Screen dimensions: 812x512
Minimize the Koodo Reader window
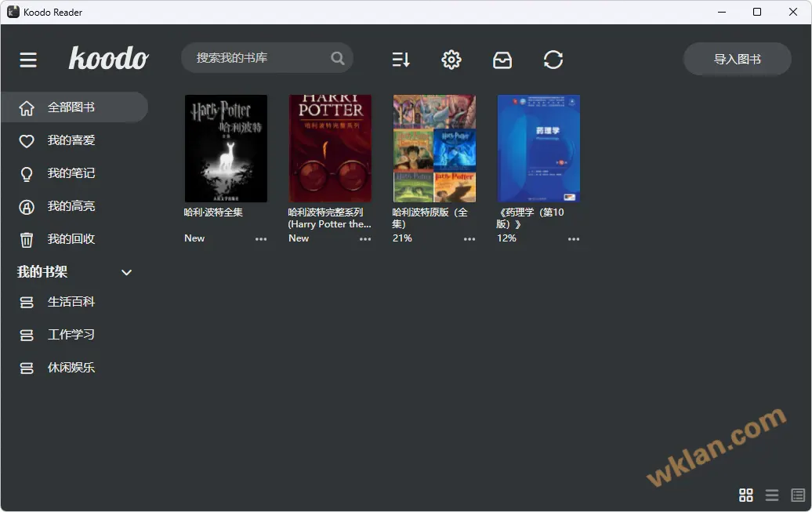pos(722,12)
